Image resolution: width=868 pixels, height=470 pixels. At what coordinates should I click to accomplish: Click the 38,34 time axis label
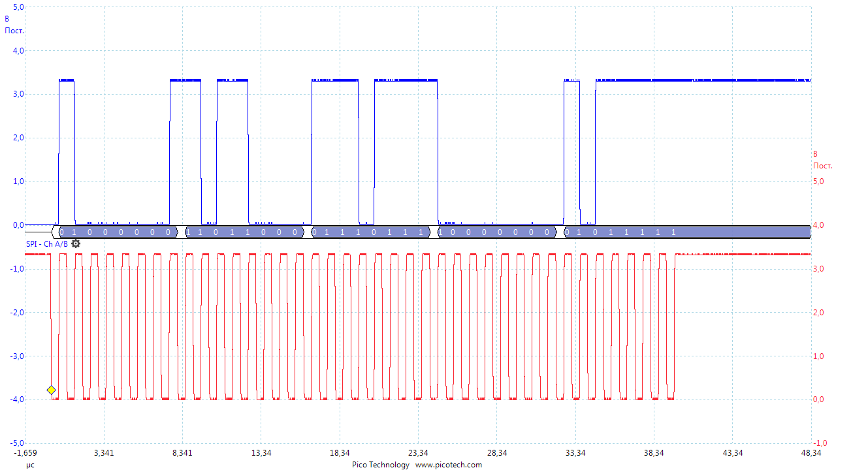(x=654, y=453)
